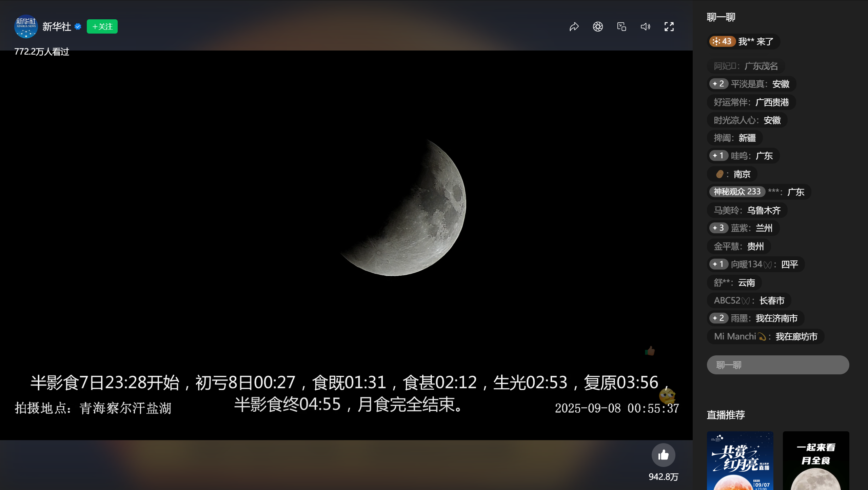Click the 神秘观众 233 badge in chat

[737, 192]
